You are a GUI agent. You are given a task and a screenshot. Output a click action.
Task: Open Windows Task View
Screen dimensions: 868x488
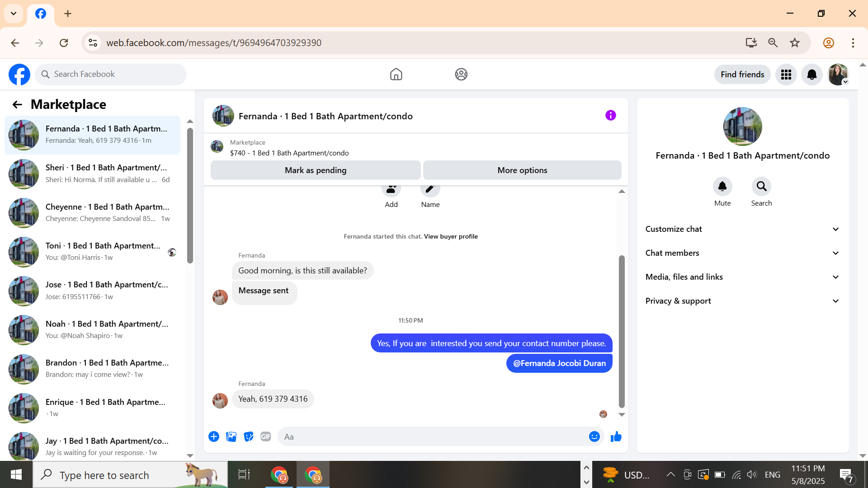tap(244, 474)
